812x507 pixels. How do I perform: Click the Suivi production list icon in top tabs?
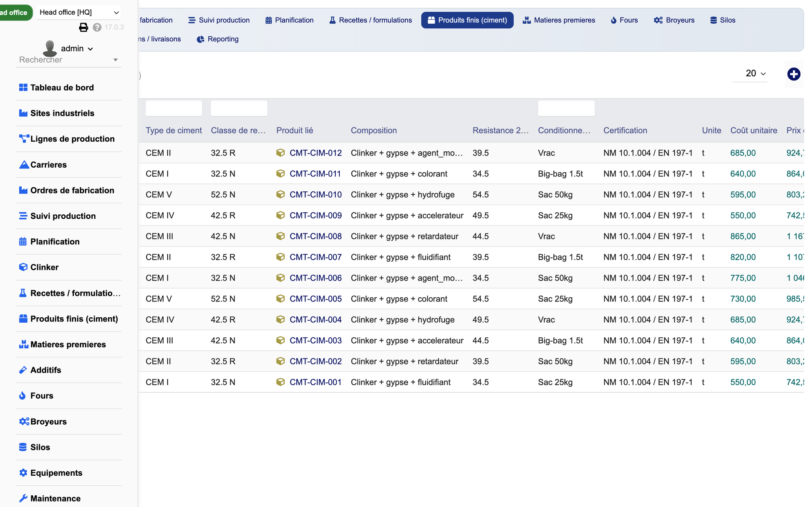(192, 20)
